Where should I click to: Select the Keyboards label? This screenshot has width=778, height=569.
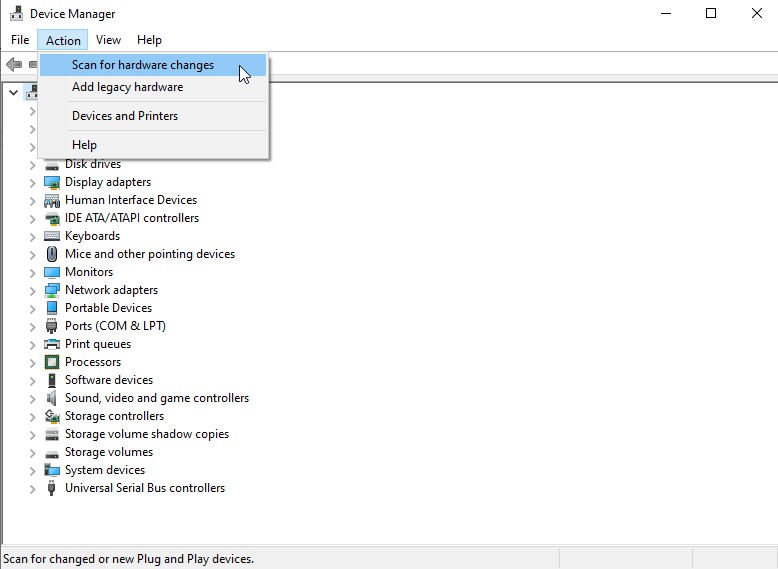pos(92,236)
